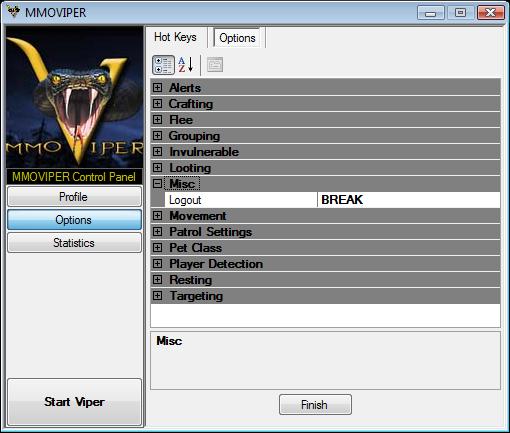The width and height of the screenshot is (510, 433).
Task: Expand the Looting category
Action: pyautogui.click(x=157, y=168)
